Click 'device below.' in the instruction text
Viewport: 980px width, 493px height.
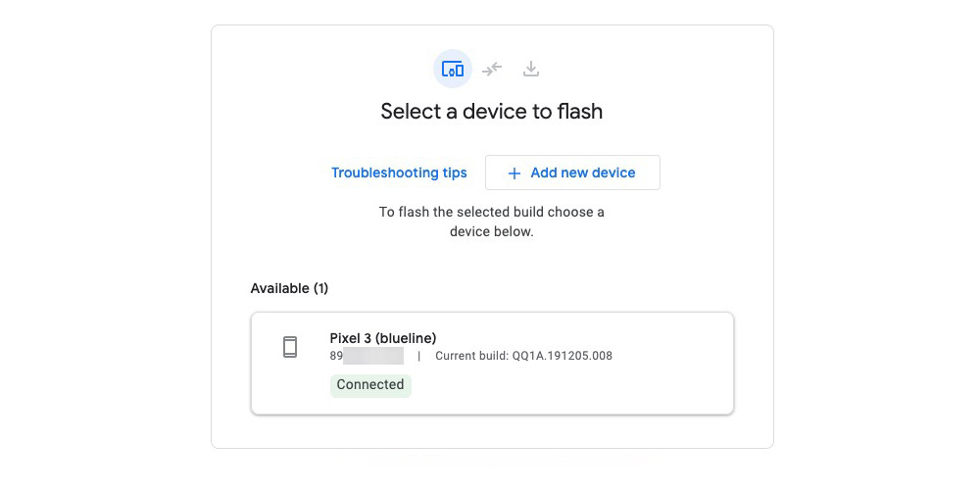point(491,232)
